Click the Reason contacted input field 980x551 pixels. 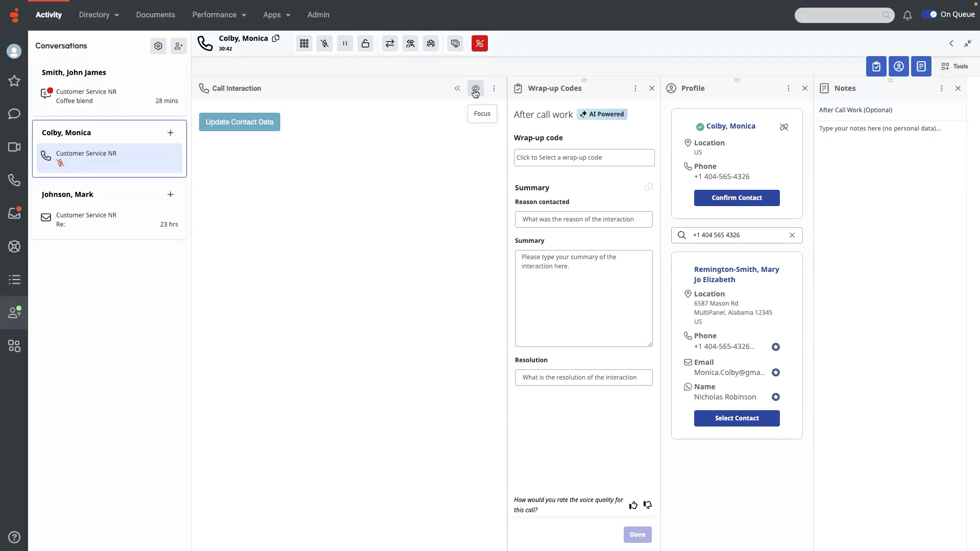point(583,219)
